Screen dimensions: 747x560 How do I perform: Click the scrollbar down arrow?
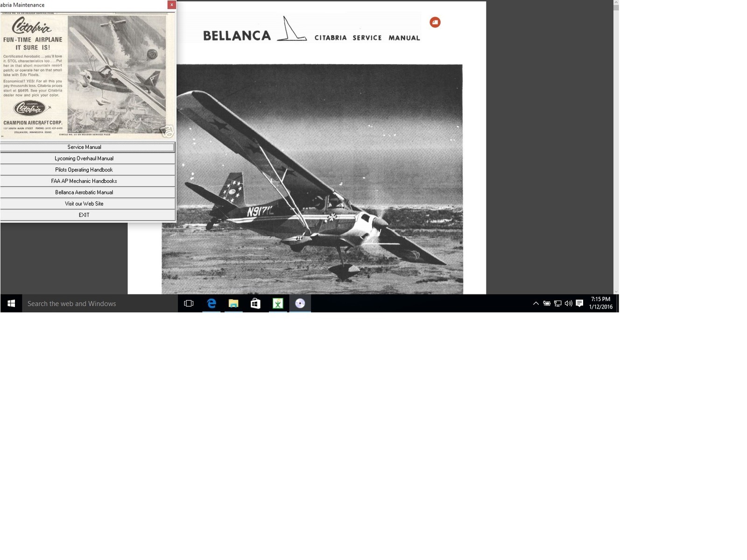(x=616, y=291)
